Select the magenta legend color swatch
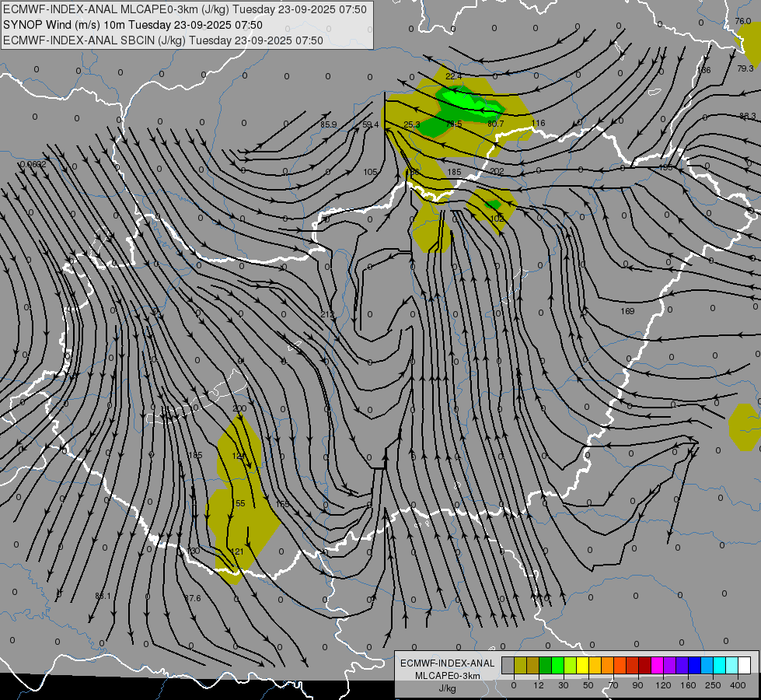Screen dimensions: 761x700 (x=657, y=665)
